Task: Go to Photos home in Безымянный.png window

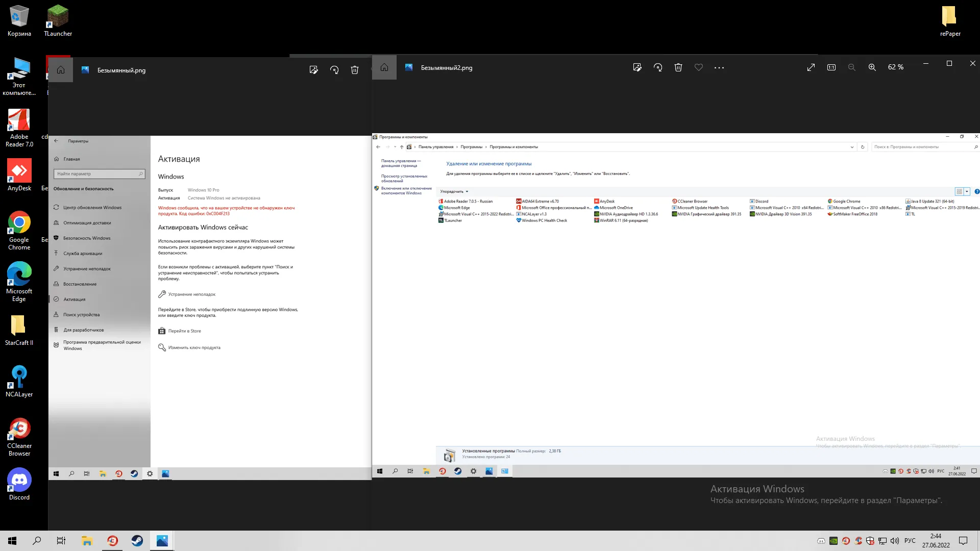Action: [61, 70]
